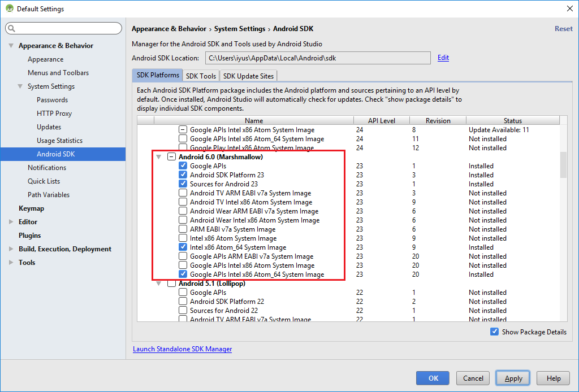Image resolution: width=579 pixels, height=392 pixels.
Task: Check Google APIs Intel x86 Atom_64 API 24
Action: (183, 138)
